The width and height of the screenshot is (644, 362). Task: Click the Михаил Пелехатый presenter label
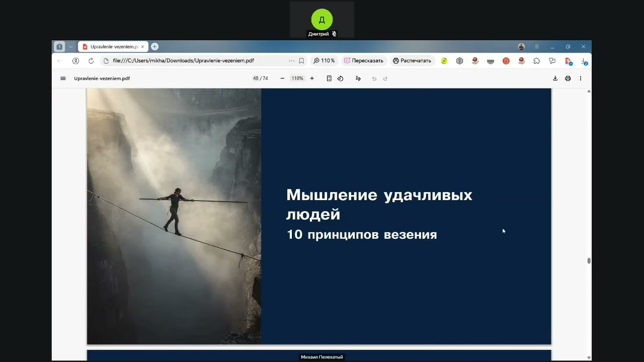(322, 357)
